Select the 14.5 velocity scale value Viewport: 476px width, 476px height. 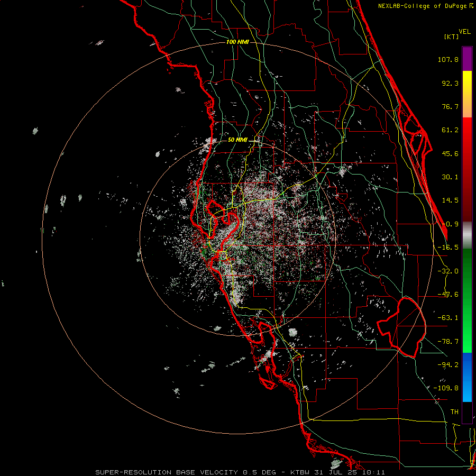[450, 200]
